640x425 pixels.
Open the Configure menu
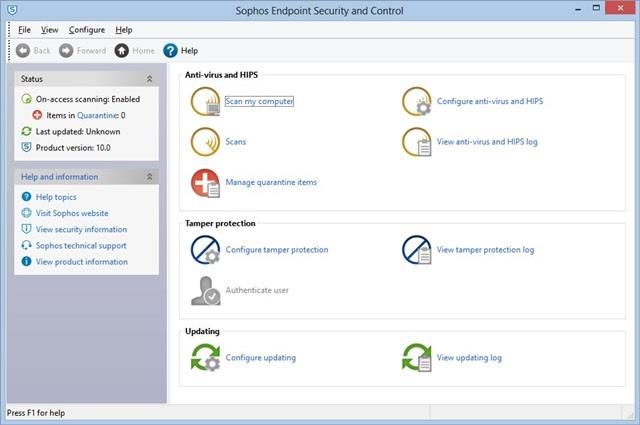pyautogui.click(x=87, y=30)
